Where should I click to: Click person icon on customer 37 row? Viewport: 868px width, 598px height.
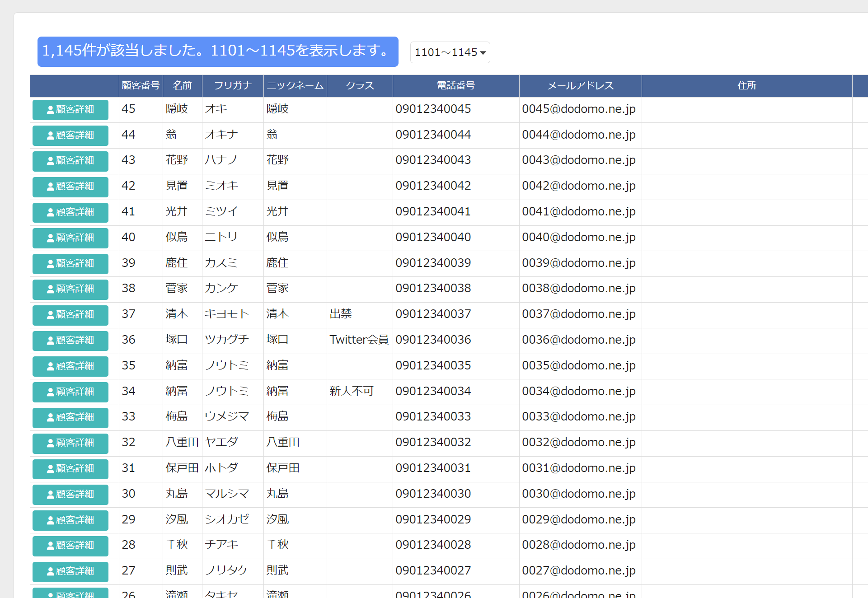pos(51,315)
